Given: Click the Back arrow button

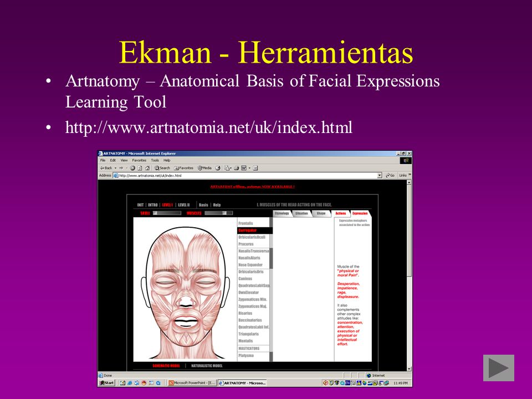Looking at the screenshot, I should 106,168.
